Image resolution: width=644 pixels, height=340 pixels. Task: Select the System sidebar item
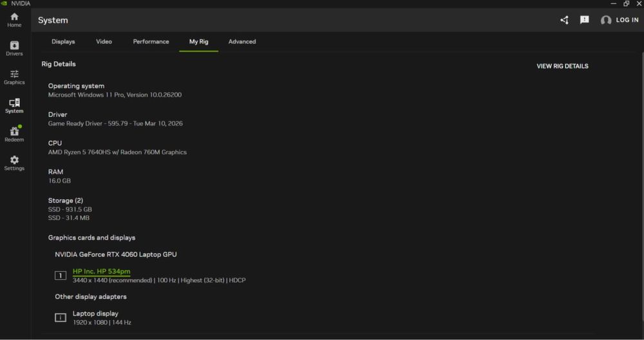click(14, 106)
